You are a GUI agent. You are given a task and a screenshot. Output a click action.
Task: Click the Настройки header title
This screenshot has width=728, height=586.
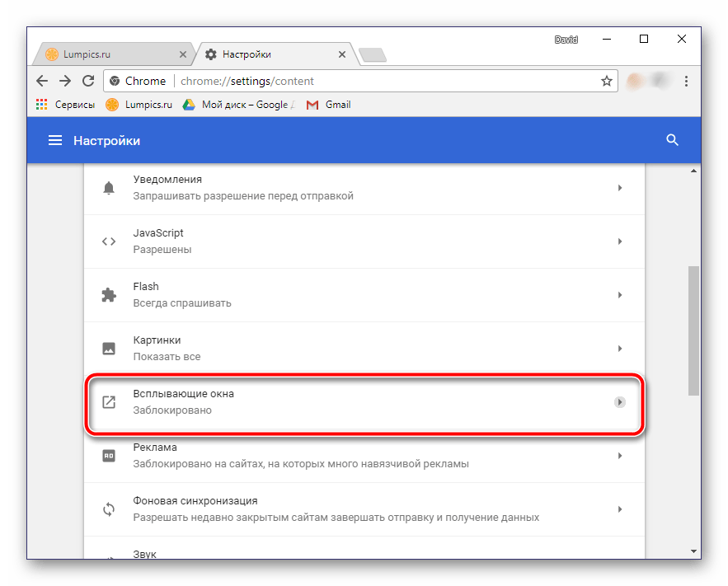click(107, 141)
